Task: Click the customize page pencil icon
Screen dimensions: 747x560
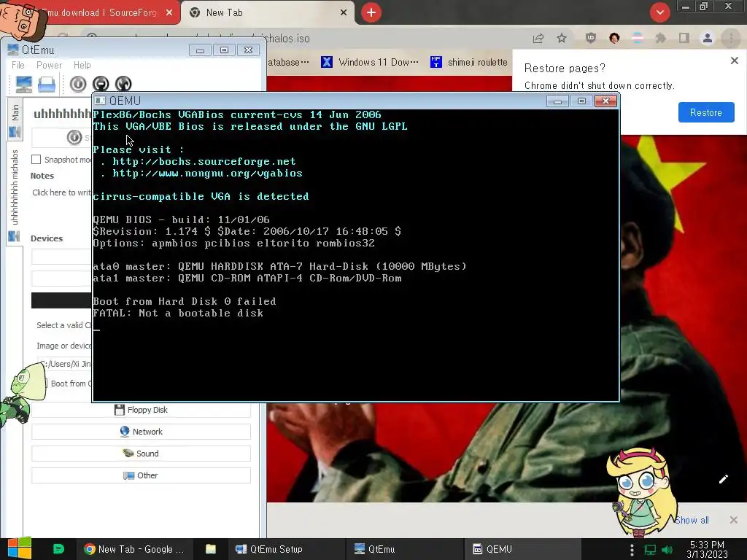Action: tap(723, 479)
